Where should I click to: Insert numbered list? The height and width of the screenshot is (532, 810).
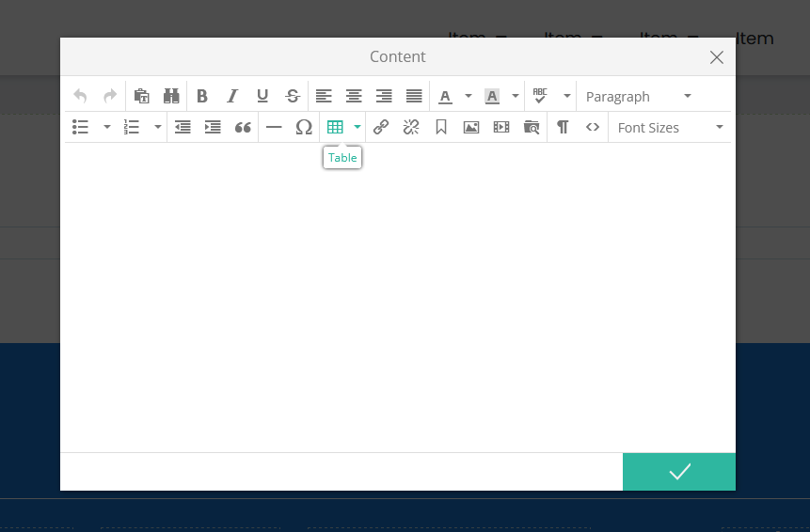[132, 127]
